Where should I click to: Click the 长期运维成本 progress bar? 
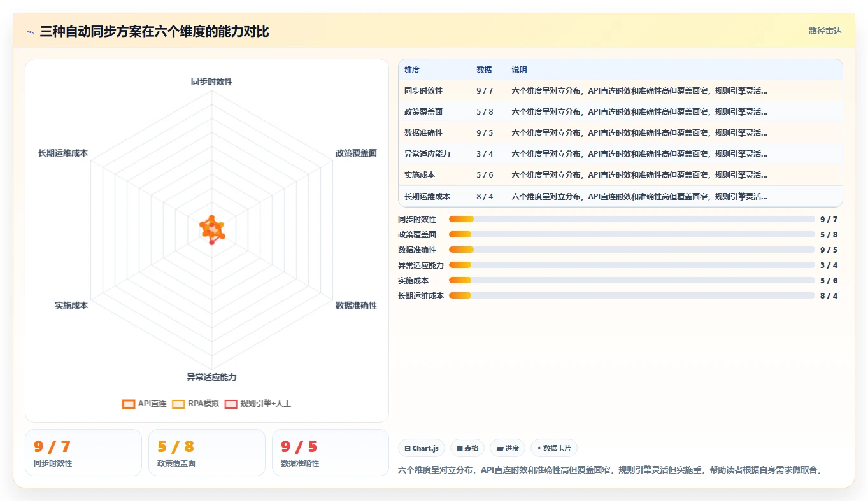(x=632, y=295)
